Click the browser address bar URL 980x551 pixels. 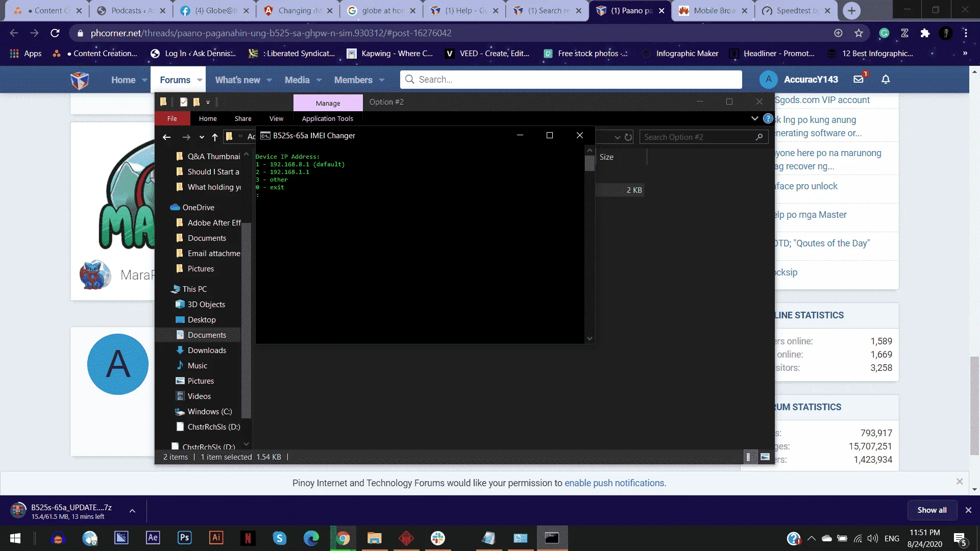(271, 33)
